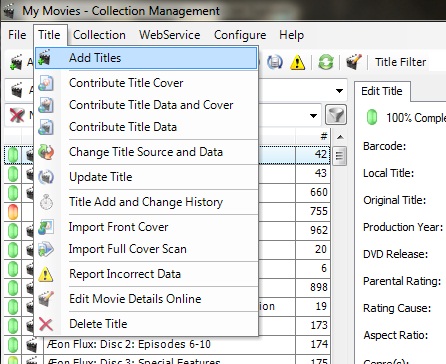This screenshot has height=364, width=446.
Task: Open Title Add and Change History
Action: pos(146,202)
